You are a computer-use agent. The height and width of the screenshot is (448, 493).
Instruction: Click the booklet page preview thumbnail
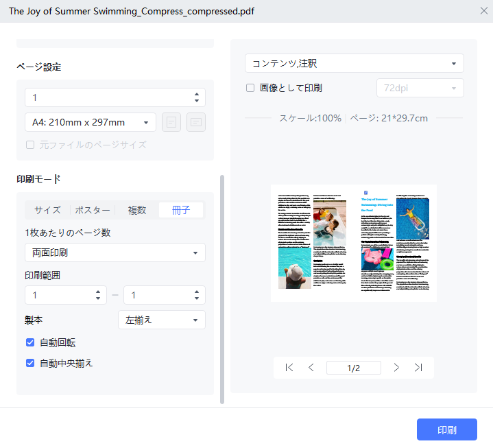(354, 243)
